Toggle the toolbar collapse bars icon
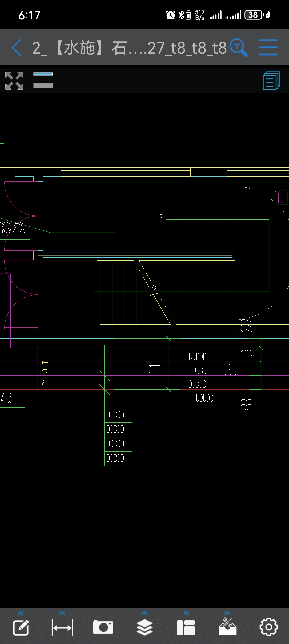 pos(43,80)
